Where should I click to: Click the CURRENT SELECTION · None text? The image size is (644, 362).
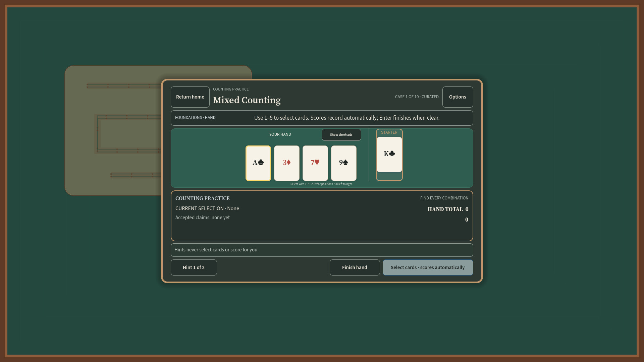click(x=207, y=208)
